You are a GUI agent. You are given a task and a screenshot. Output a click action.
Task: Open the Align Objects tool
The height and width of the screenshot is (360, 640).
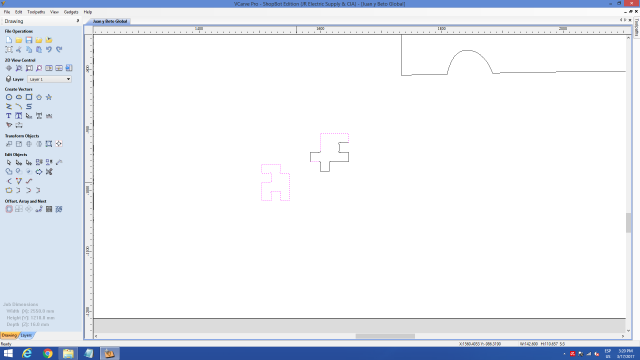(x=59, y=144)
